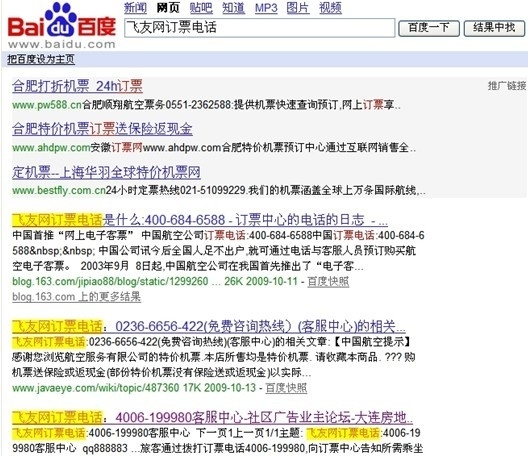Open the 新闻 search tab
The width and height of the screenshot is (528, 456).
135,7
